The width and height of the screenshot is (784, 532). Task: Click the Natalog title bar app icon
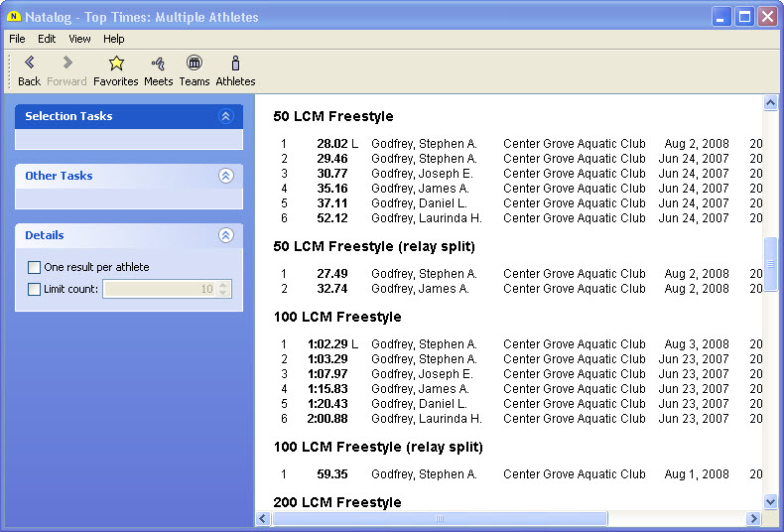pos(14,17)
